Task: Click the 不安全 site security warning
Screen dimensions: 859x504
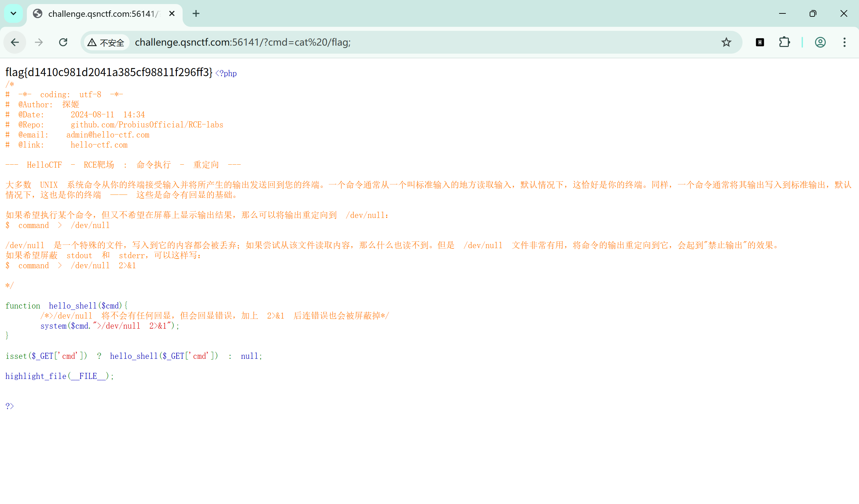Action: 106,43
